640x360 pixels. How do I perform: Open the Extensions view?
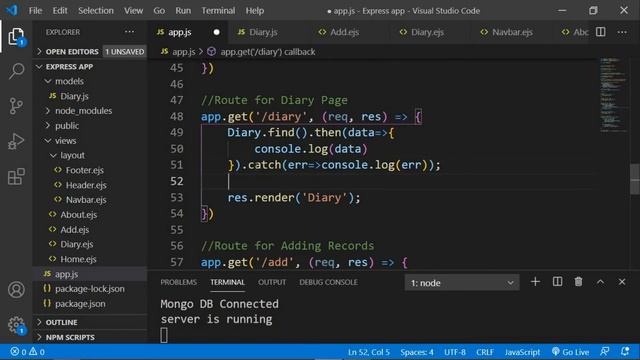[16, 176]
